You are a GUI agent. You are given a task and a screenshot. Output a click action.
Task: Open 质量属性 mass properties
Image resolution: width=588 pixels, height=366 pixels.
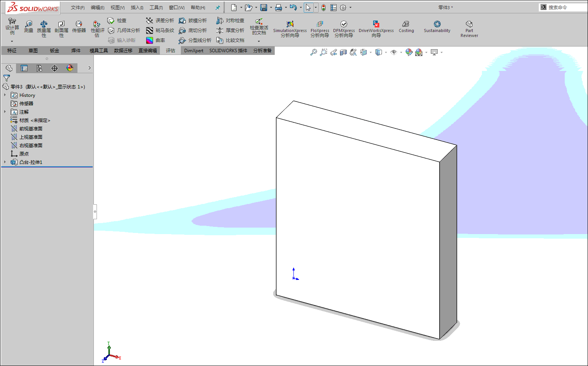click(44, 29)
